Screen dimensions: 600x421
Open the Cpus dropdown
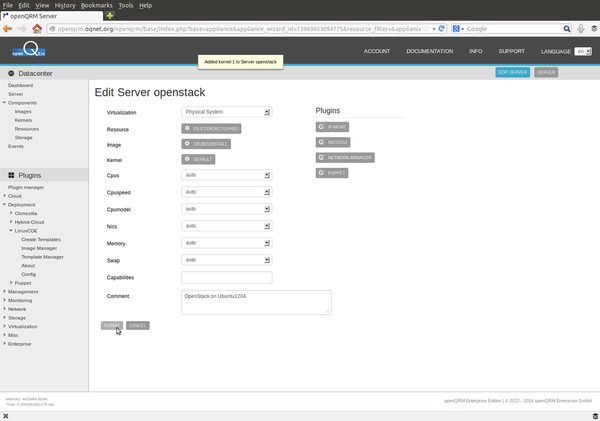click(227, 175)
